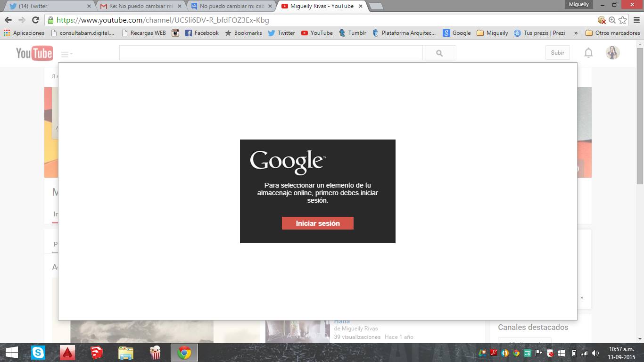Open the Tus prezis | Prezi bookmark

539,33
